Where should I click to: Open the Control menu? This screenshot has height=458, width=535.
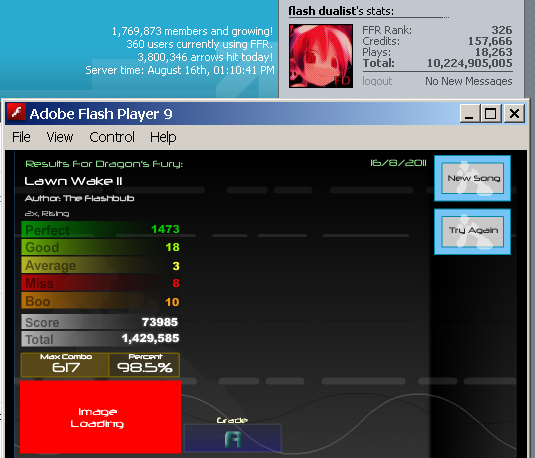click(x=112, y=137)
